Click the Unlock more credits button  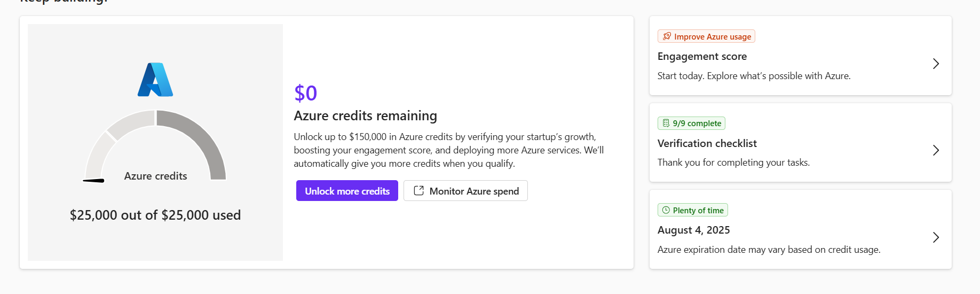point(347,191)
